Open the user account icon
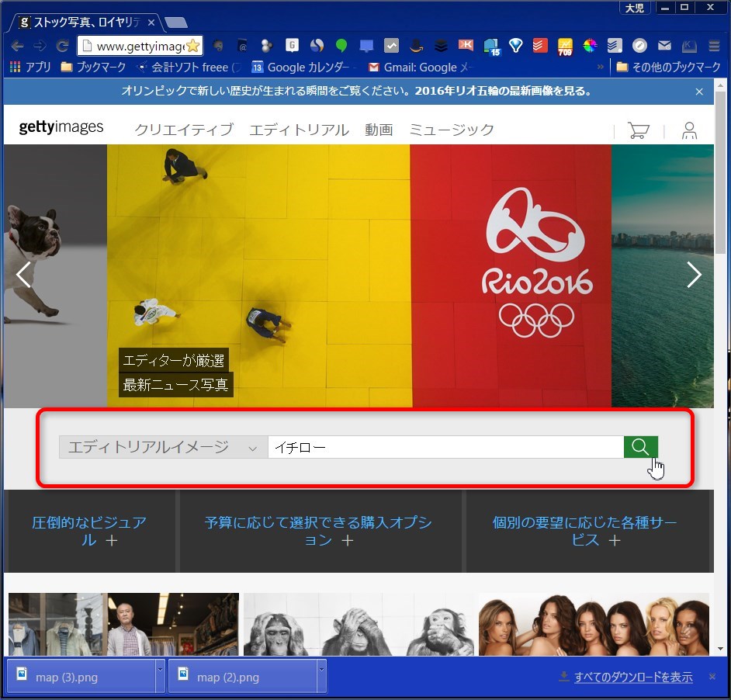This screenshot has height=700, width=731. [689, 130]
